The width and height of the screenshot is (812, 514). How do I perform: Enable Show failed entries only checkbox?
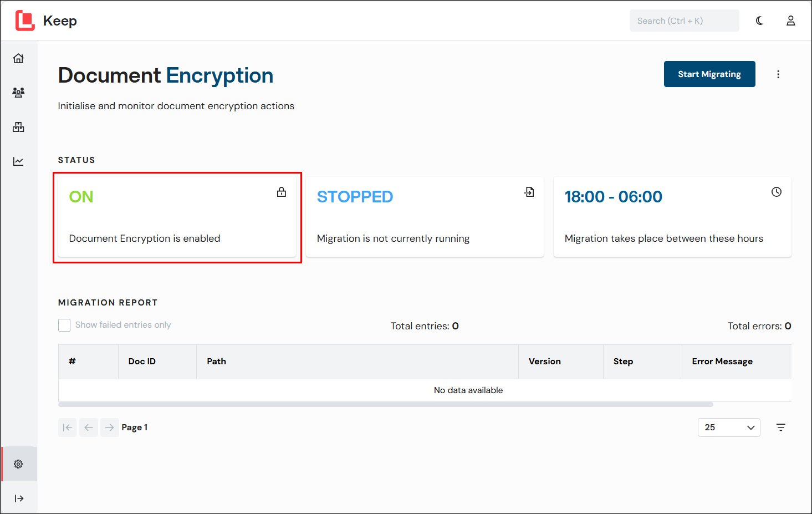[64, 325]
